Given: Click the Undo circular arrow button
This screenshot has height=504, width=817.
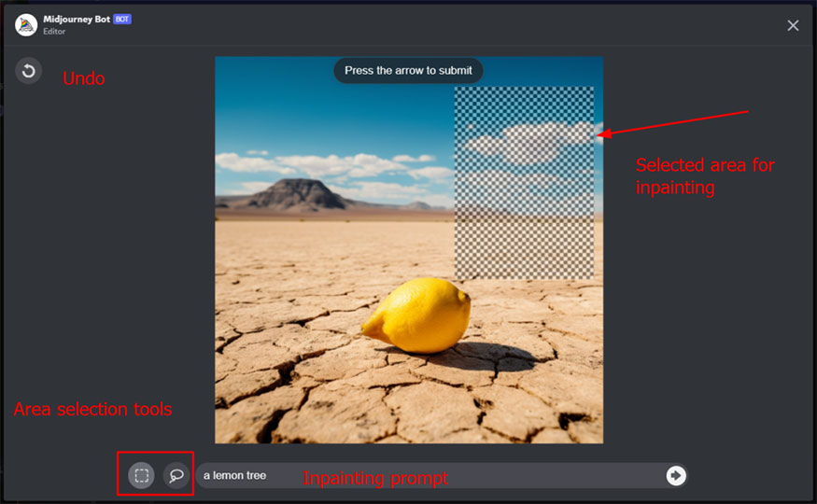Looking at the screenshot, I should click(x=29, y=71).
